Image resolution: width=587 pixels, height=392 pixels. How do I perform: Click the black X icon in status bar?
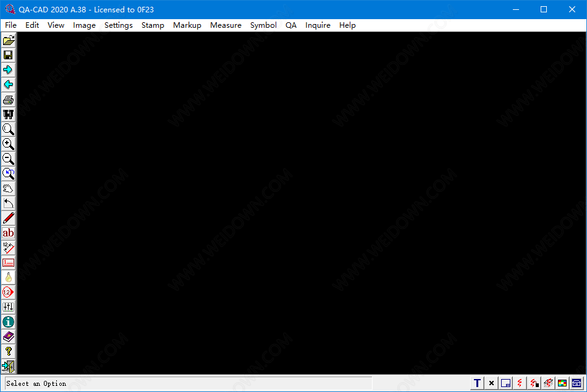point(491,383)
